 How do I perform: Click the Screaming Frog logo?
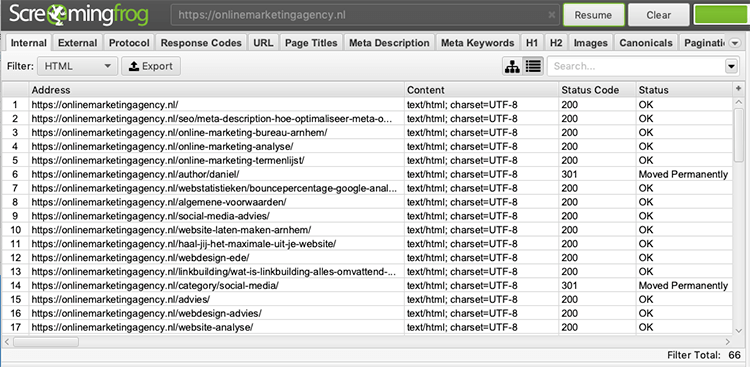point(79,15)
